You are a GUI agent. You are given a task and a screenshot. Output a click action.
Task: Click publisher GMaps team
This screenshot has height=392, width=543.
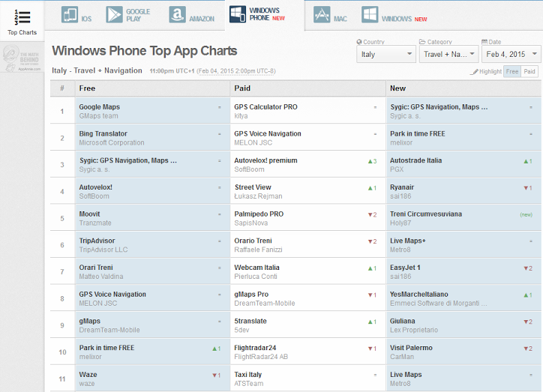coord(98,116)
